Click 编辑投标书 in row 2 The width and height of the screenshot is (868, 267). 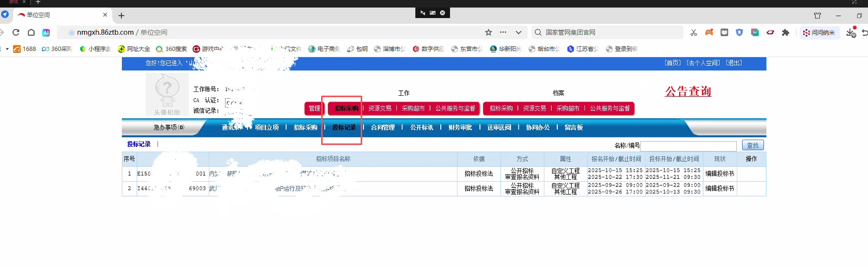(x=720, y=188)
